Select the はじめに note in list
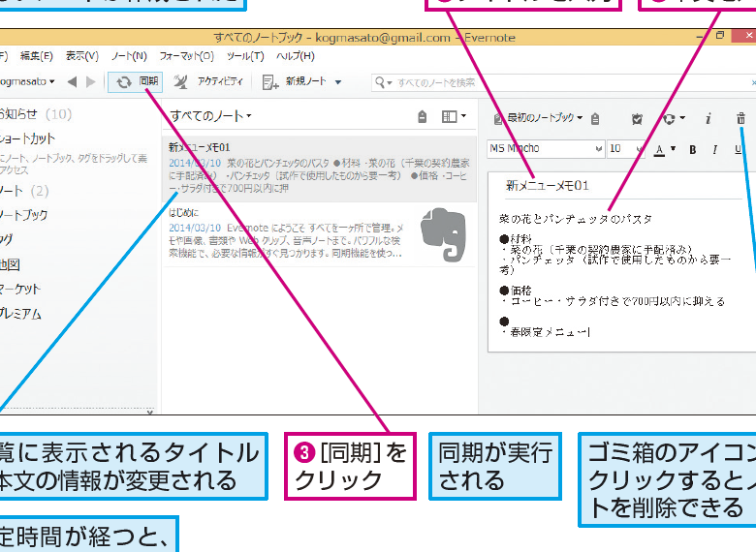Screen dimensions: 756x552 tap(319, 234)
